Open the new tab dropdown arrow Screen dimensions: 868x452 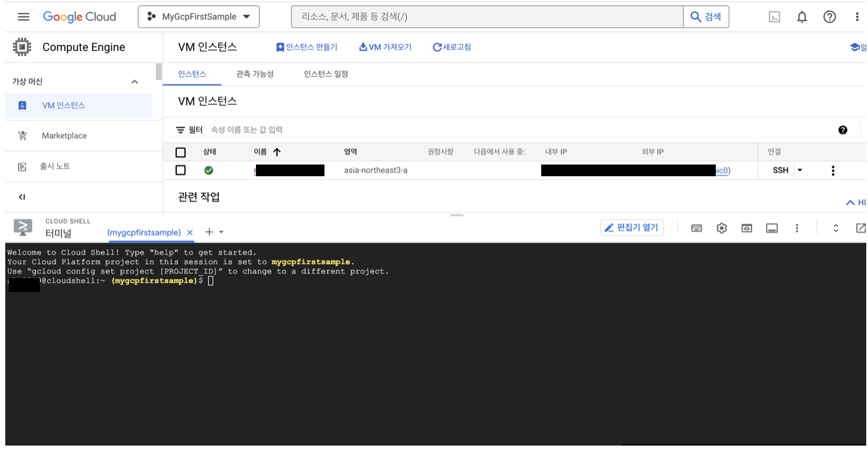point(221,232)
